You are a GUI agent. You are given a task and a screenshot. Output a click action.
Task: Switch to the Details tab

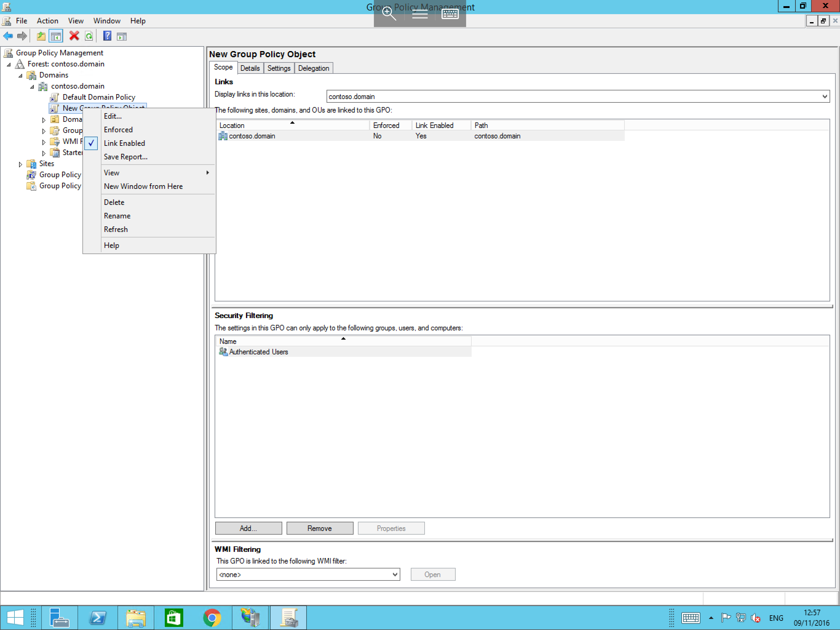250,68
